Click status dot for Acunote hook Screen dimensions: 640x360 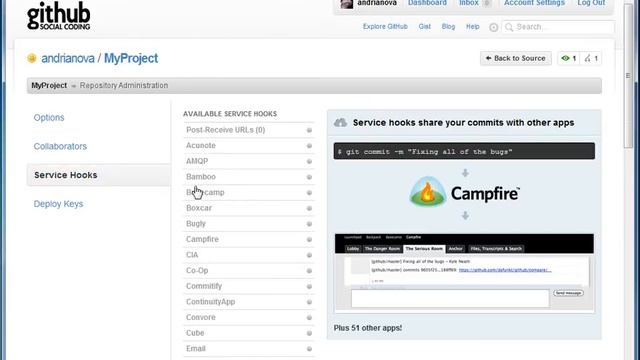(x=309, y=146)
